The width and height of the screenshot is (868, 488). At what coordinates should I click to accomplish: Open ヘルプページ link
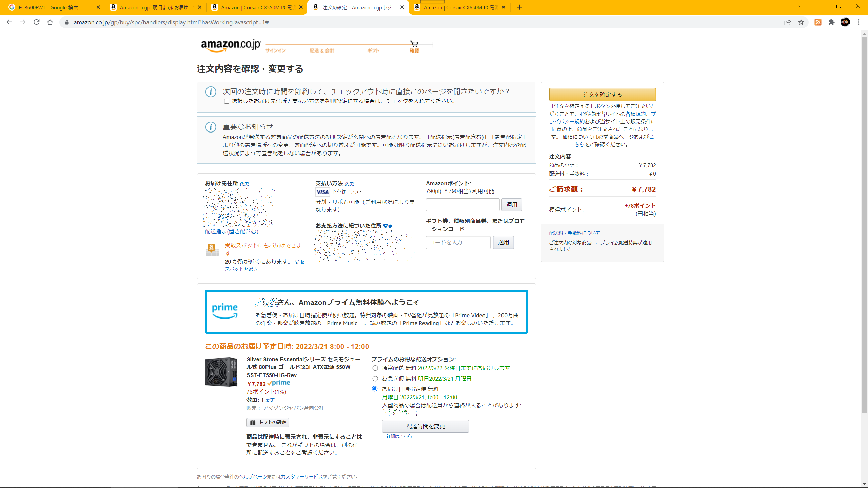(253, 477)
